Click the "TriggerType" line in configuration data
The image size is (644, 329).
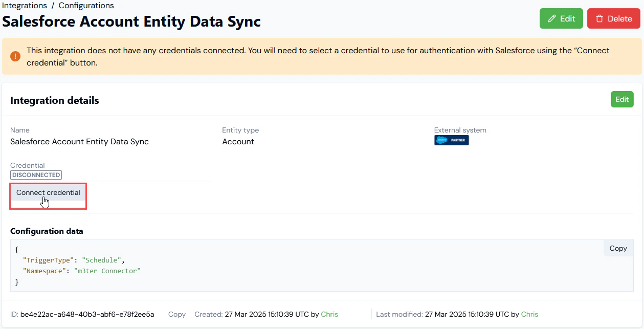pos(74,260)
